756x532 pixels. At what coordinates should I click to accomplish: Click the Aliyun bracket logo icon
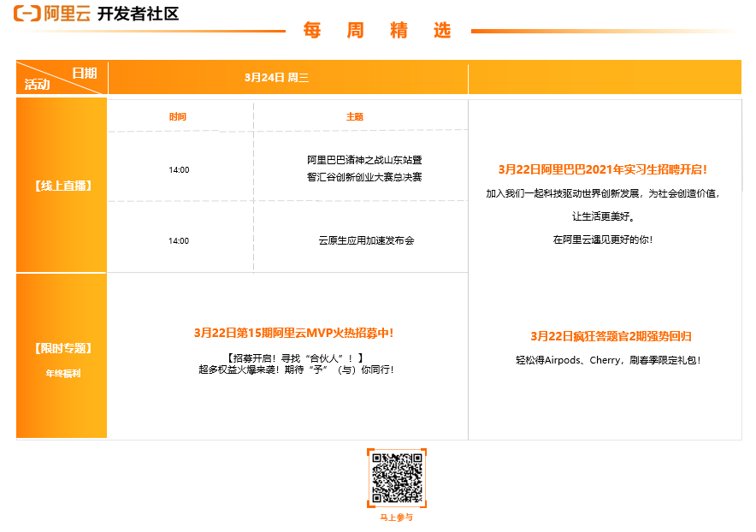[x=27, y=14]
